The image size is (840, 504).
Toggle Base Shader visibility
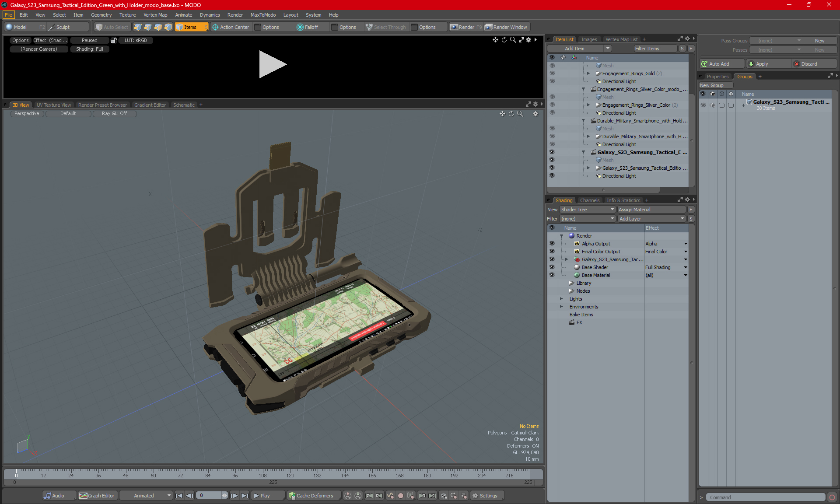pos(552,267)
